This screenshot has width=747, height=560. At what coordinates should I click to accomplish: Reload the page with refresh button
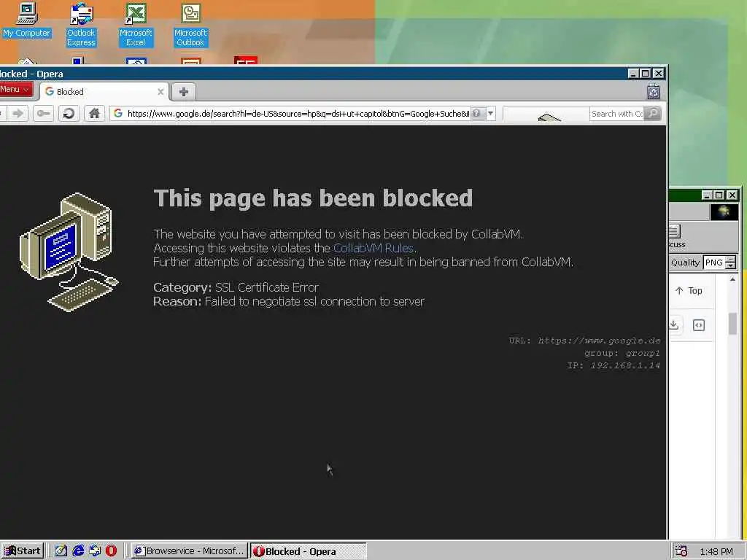tap(69, 113)
